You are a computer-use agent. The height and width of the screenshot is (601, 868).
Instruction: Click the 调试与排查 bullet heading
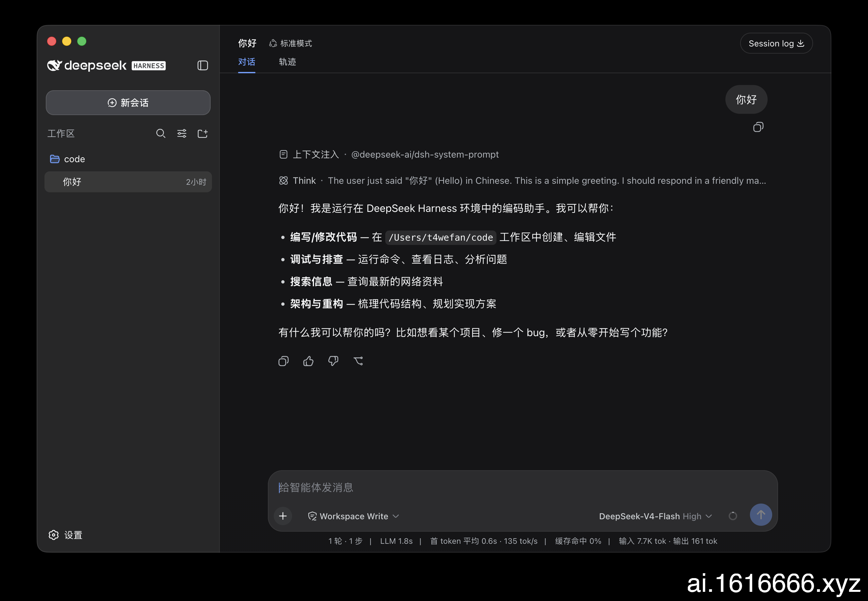click(x=317, y=259)
